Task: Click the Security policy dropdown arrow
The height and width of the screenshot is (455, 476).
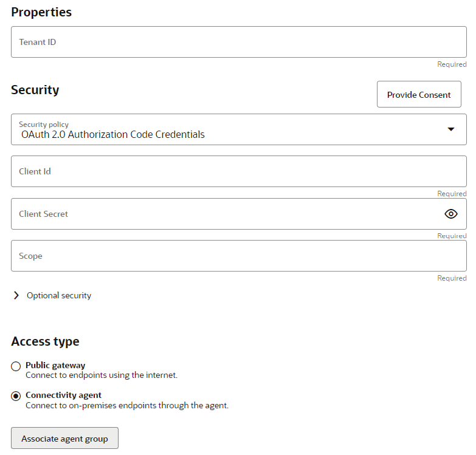Action: [450, 129]
